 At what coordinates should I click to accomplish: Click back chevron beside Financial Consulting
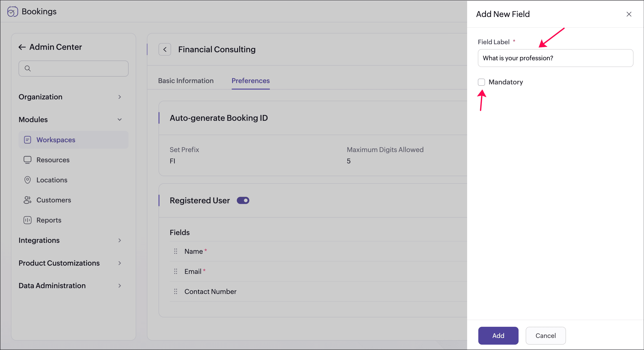point(165,49)
